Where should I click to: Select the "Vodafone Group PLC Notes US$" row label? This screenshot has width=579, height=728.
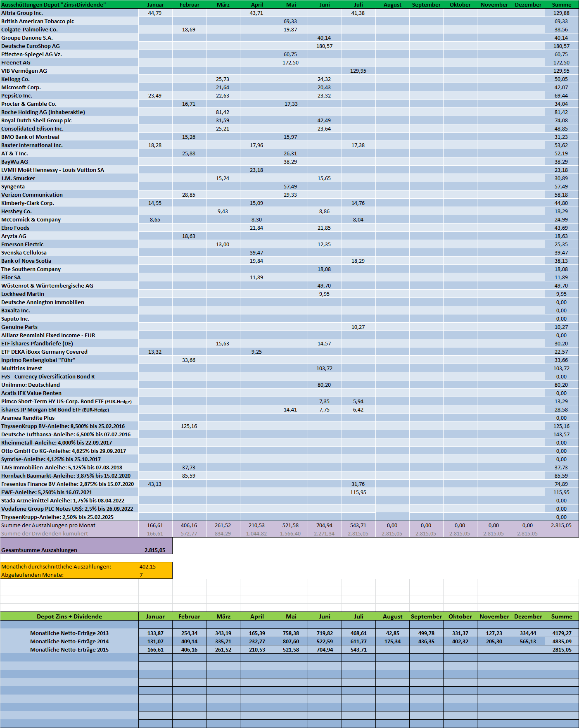pyautogui.click(x=67, y=509)
